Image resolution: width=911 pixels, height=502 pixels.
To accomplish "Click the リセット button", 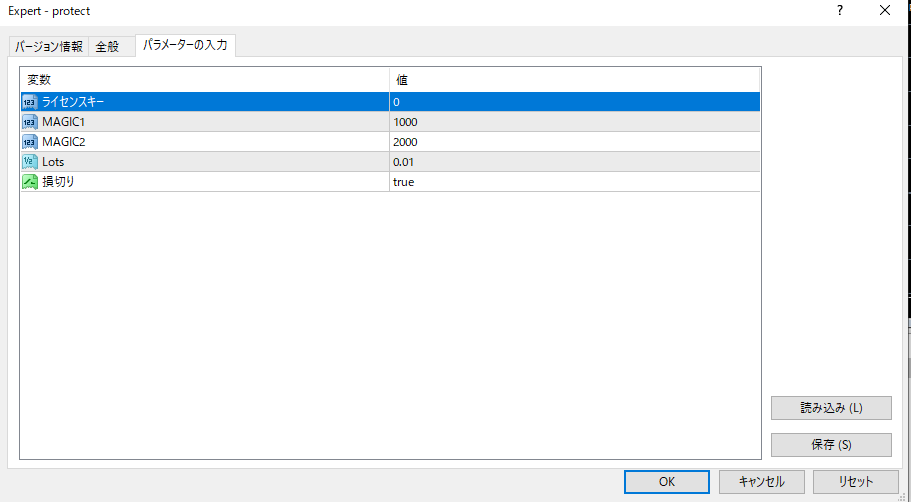I will click(x=856, y=482).
